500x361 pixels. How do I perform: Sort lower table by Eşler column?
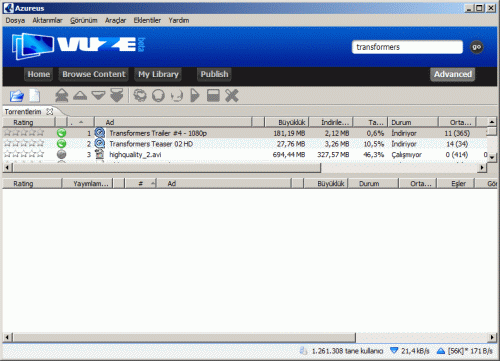pos(456,183)
